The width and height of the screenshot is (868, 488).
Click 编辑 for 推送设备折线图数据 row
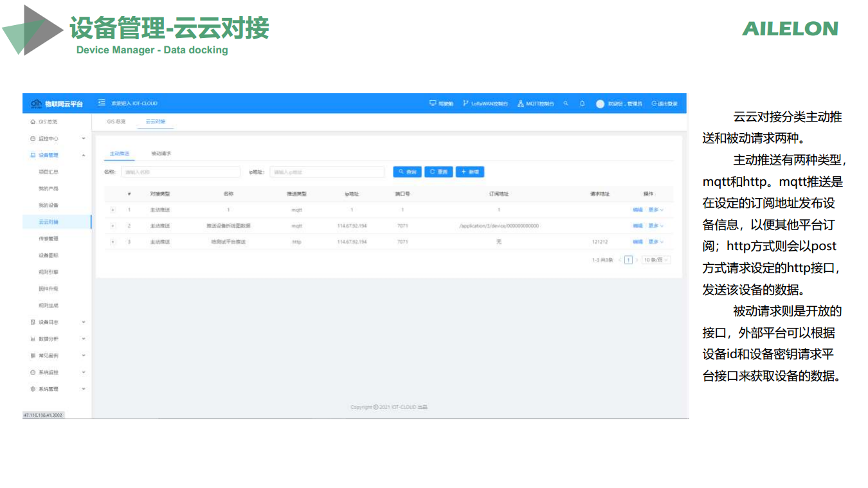point(637,226)
